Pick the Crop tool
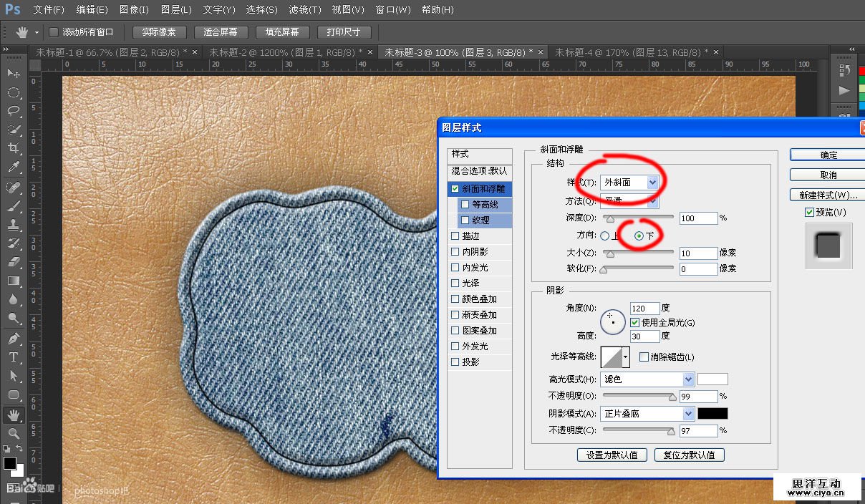 [x=13, y=148]
